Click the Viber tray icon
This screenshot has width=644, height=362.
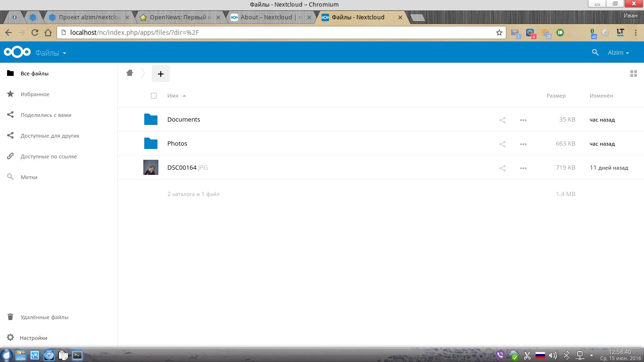[x=500, y=355]
